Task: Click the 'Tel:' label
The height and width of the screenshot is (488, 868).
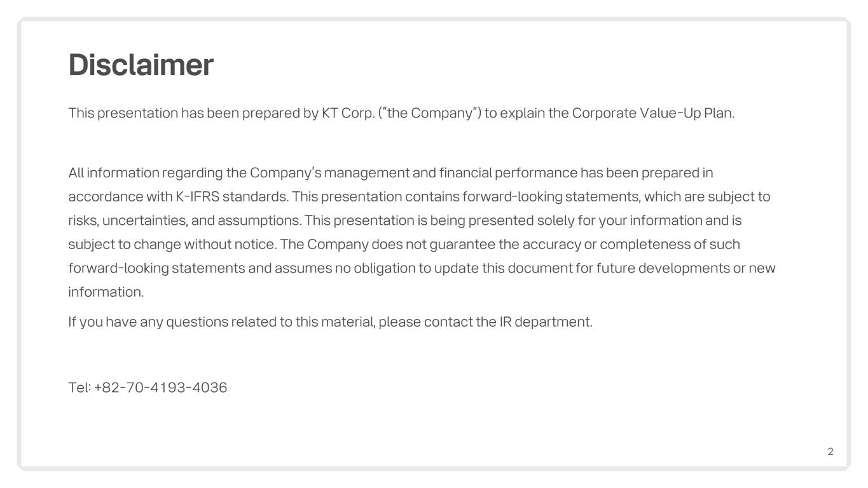Action: 80,388
